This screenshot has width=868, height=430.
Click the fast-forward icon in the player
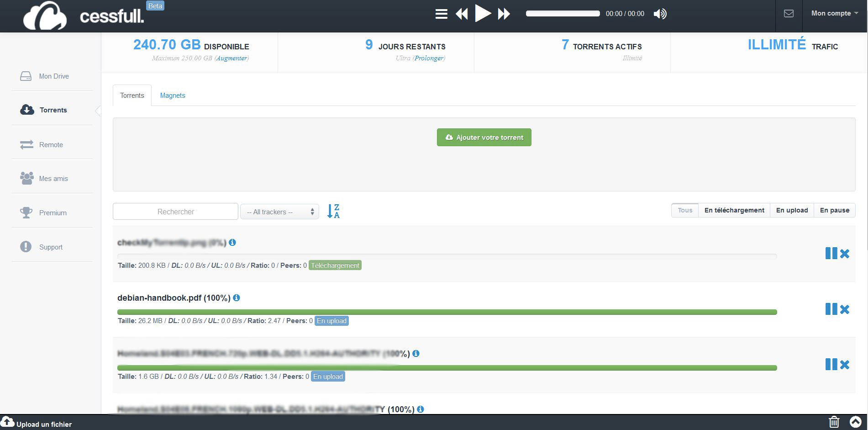504,14
